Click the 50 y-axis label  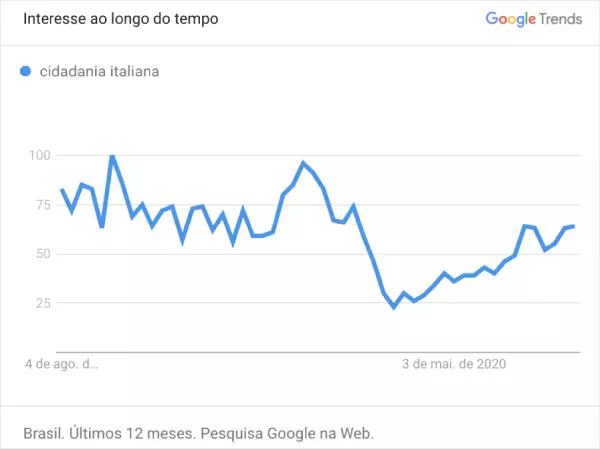(x=43, y=254)
